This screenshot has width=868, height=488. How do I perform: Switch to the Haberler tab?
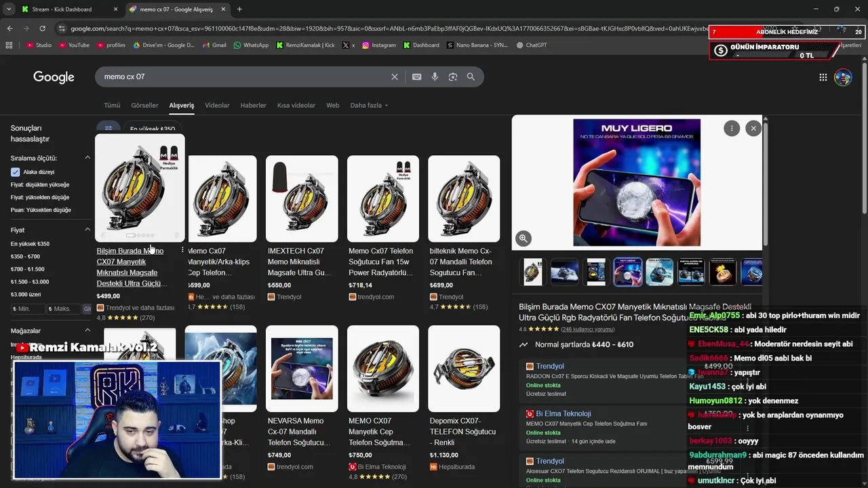point(253,106)
